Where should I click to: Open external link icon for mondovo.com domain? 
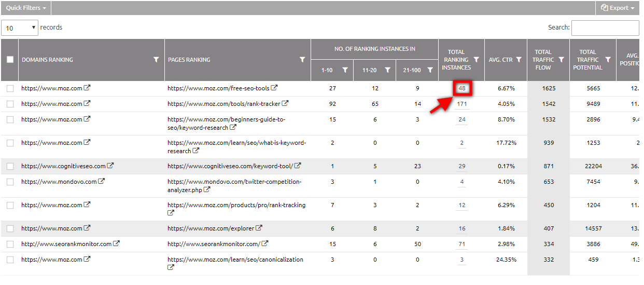[102, 182]
